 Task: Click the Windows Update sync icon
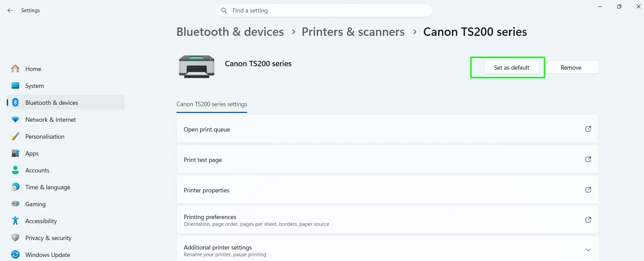[x=15, y=255]
